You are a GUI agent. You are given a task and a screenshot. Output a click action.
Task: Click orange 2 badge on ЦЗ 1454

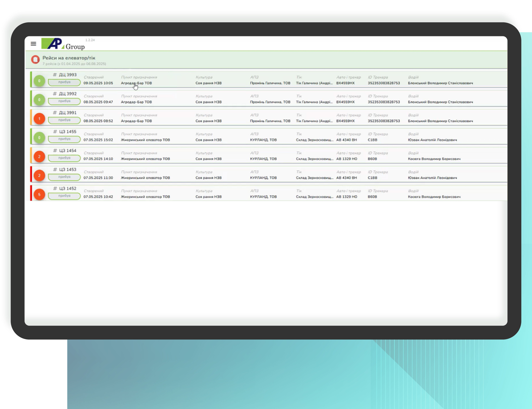(x=39, y=157)
